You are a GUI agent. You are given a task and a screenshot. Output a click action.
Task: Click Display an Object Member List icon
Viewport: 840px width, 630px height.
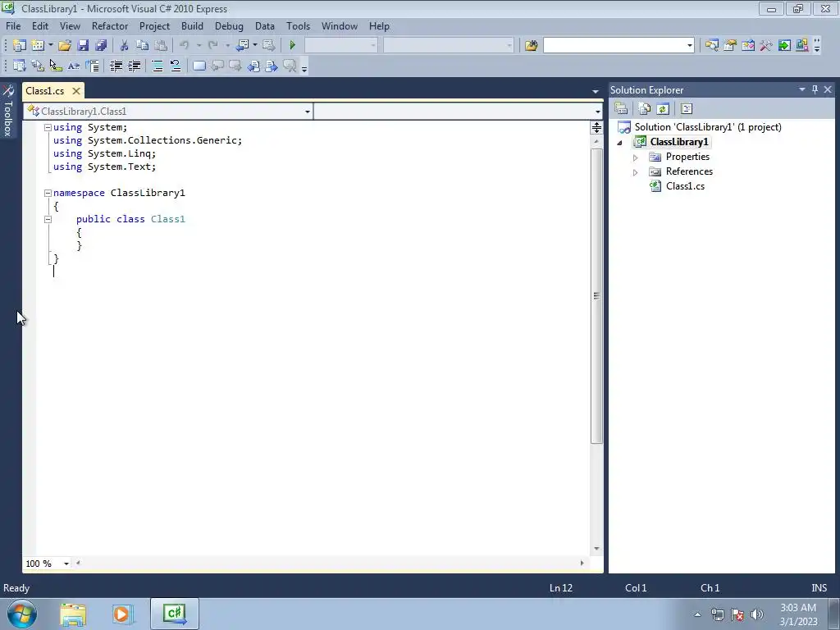pyautogui.click(x=20, y=66)
